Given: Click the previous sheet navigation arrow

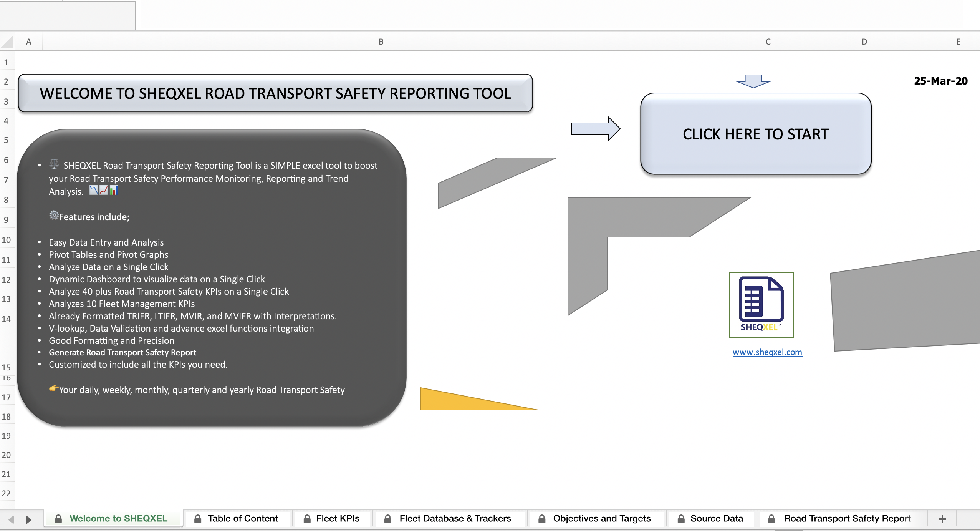Looking at the screenshot, I should point(11,519).
